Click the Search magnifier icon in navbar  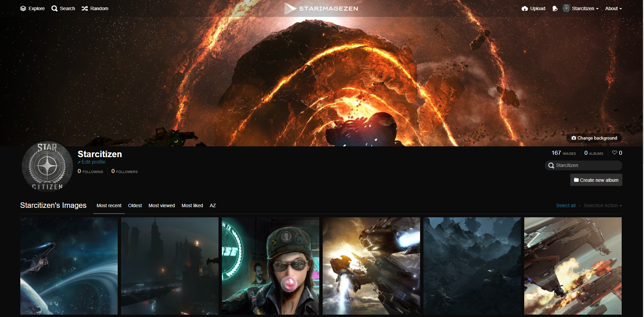(54, 8)
